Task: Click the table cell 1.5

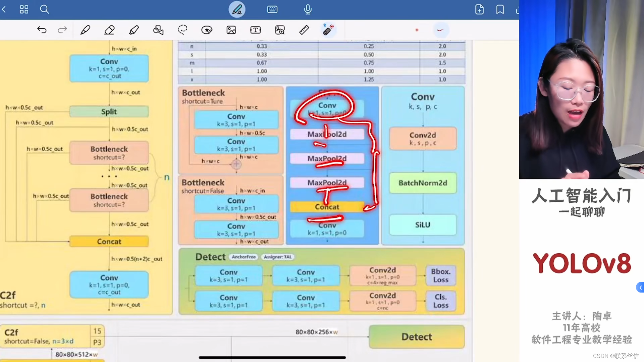Action: click(442, 63)
